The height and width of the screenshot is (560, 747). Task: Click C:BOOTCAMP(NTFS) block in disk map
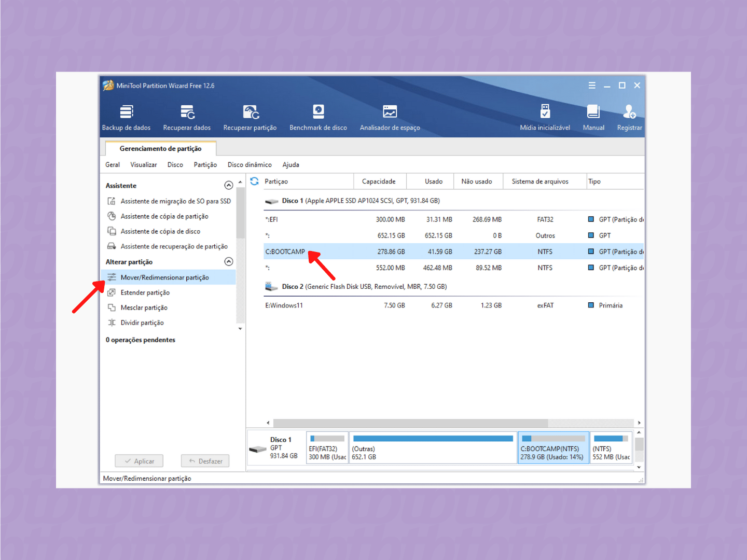[554, 447]
